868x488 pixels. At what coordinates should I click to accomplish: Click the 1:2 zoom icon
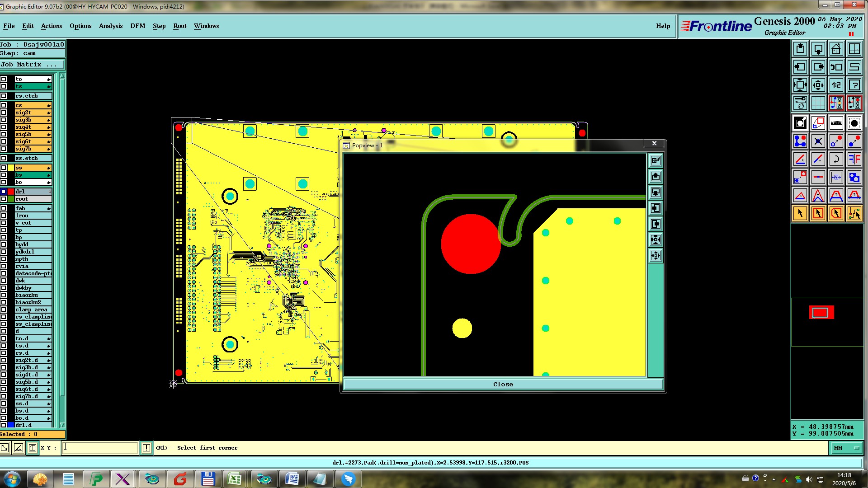(x=836, y=85)
